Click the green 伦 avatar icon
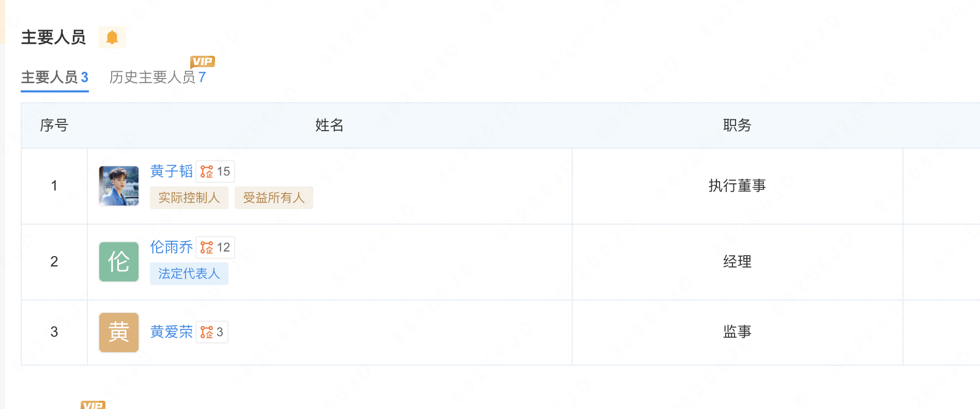The height and width of the screenshot is (409, 980). [x=119, y=262]
